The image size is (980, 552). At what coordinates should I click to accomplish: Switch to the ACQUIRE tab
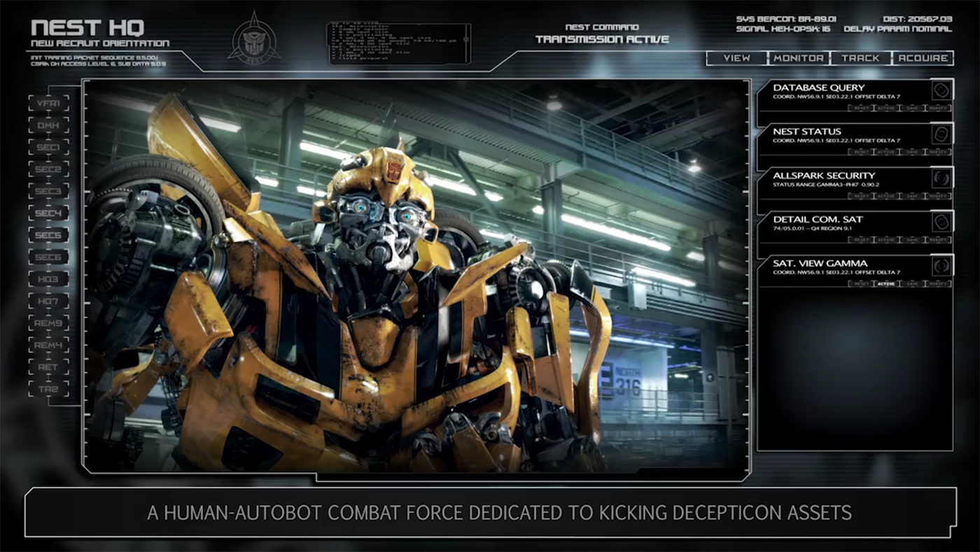(x=923, y=58)
